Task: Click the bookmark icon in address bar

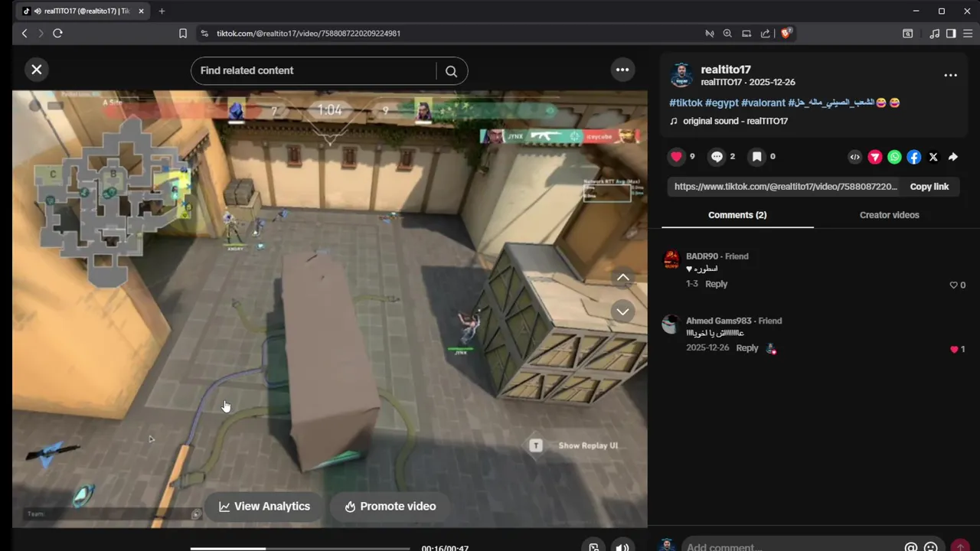Action: pyautogui.click(x=182, y=33)
